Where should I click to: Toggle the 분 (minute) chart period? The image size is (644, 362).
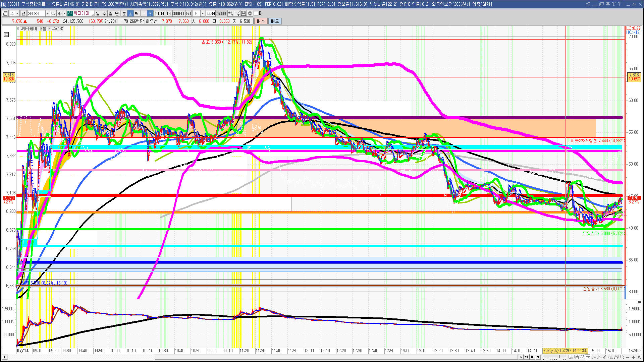coord(124,13)
